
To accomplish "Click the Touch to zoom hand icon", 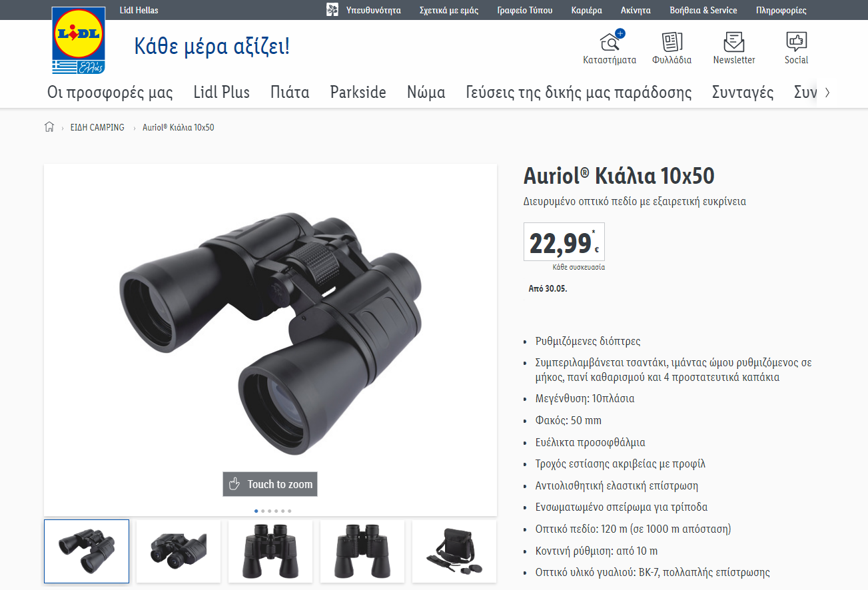I will (x=233, y=484).
